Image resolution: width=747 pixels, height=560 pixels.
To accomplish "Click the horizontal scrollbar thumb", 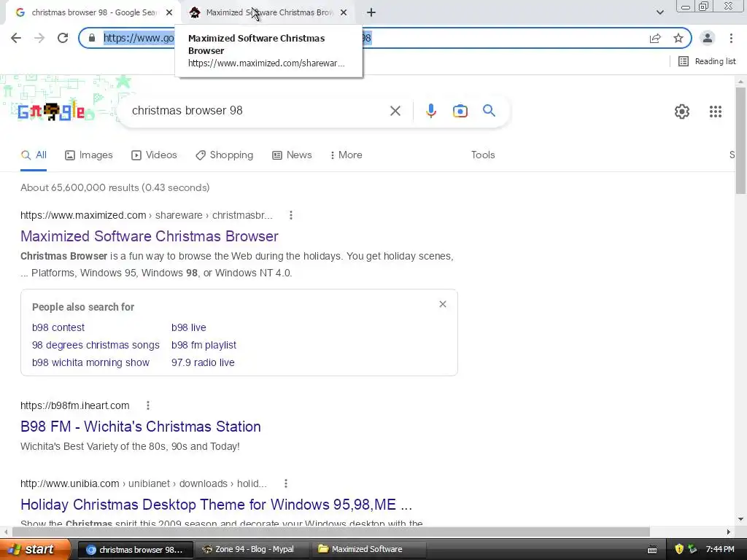I will pos(331,532).
